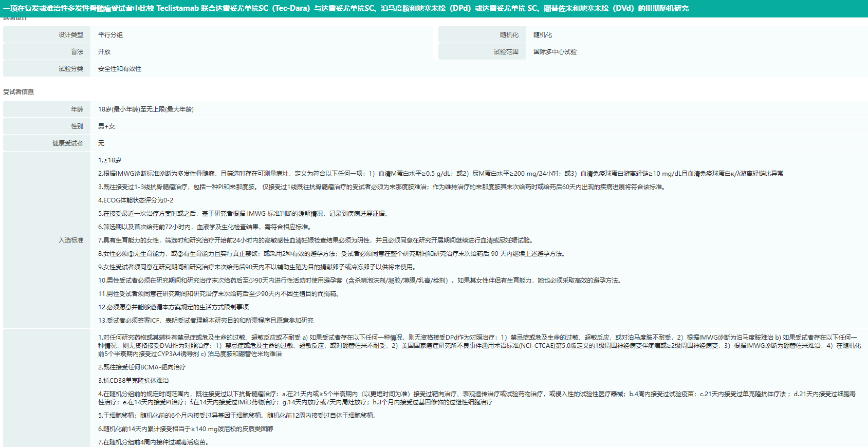Click the line starting '10.男性受试者必须'

tap(361, 281)
